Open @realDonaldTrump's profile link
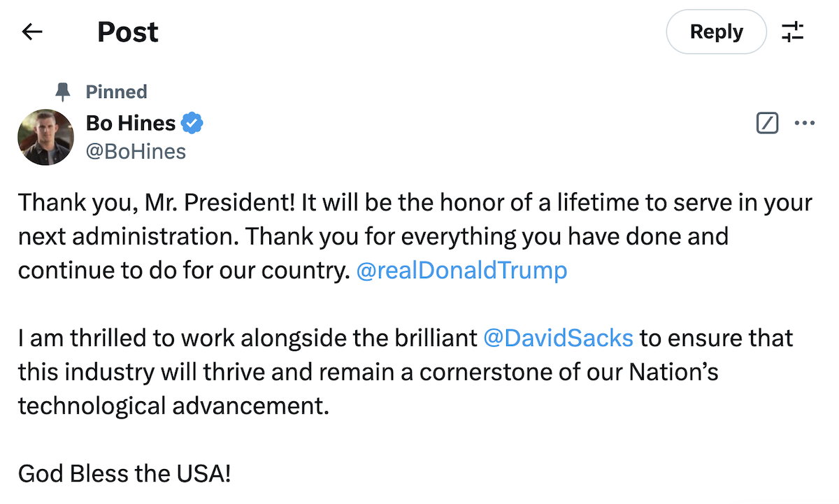The height and width of the screenshot is (504, 839). 462,270
